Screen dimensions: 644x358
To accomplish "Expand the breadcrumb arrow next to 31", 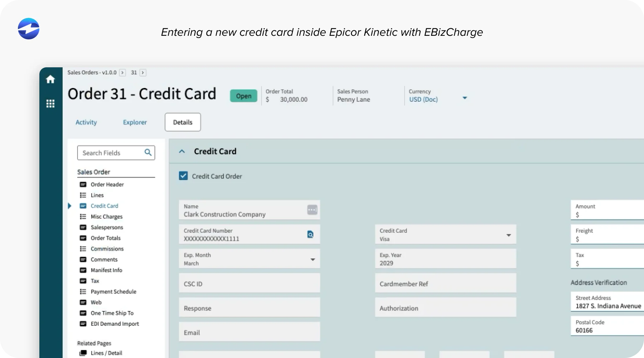I will click(143, 73).
